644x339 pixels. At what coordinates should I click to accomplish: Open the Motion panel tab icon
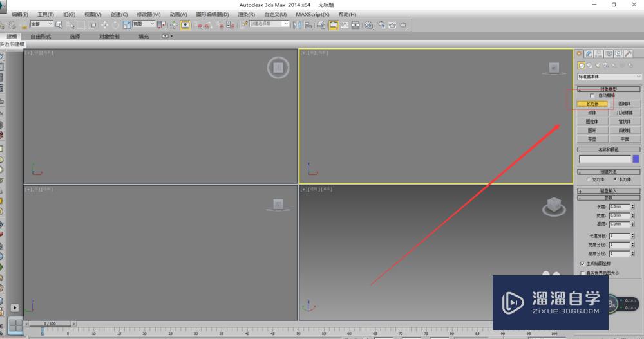point(609,54)
